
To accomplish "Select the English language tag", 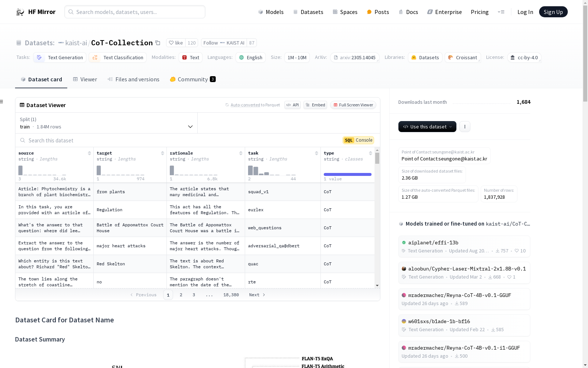I will (250, 57).
